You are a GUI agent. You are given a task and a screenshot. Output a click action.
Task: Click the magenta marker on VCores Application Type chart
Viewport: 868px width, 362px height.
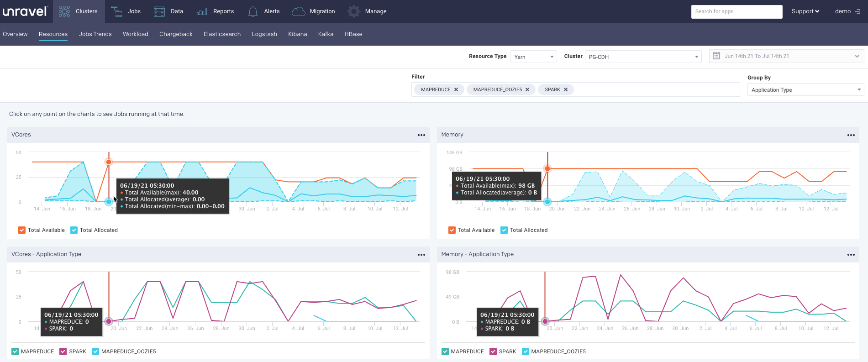click(109, 321)
